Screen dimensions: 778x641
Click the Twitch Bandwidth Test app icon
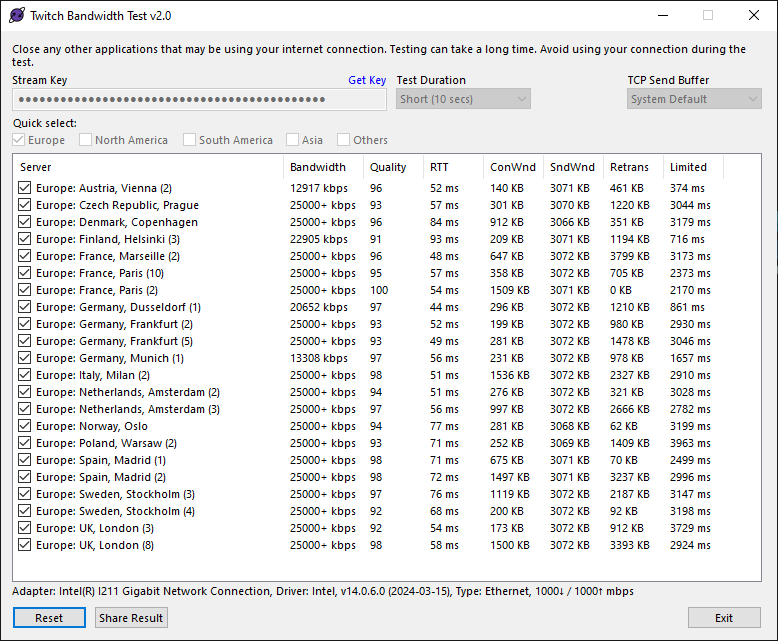(x=17, y=15)
